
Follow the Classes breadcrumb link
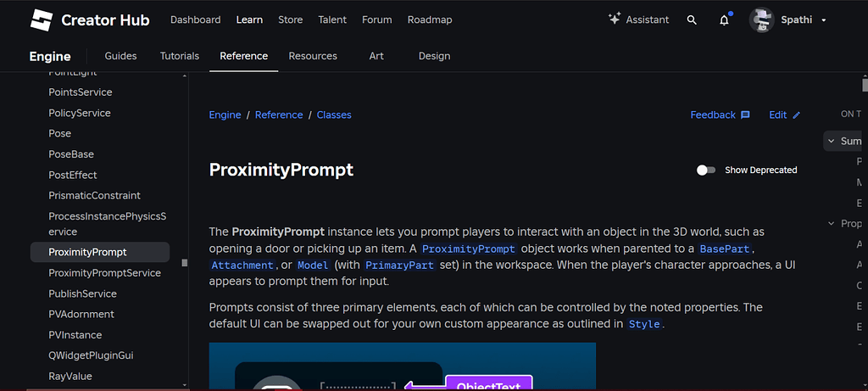(x=334, y=115)
